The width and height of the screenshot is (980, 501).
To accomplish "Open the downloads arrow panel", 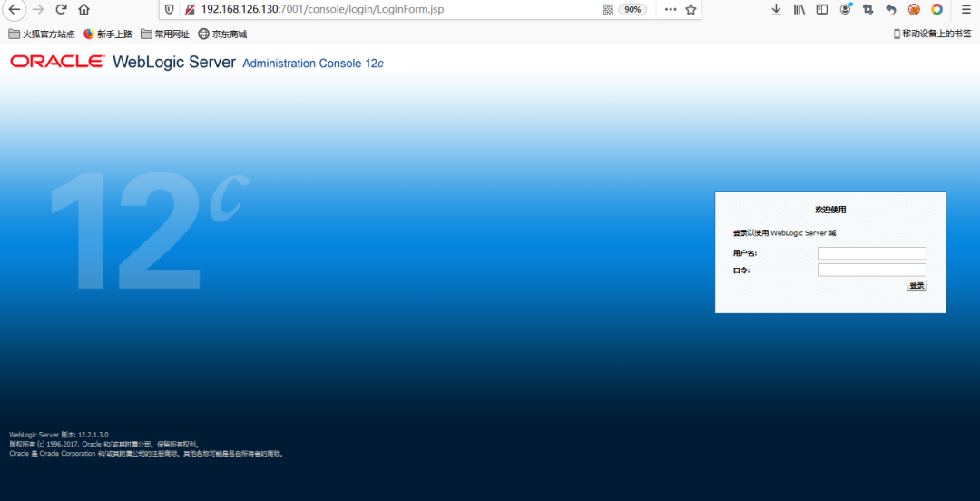I will click(776, 9).
